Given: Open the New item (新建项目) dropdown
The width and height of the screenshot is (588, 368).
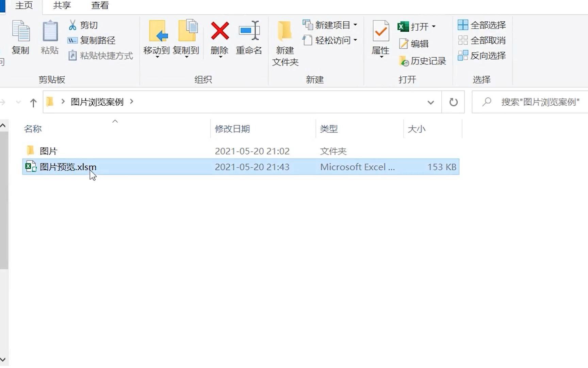Looking at the screenshot, I should [330, 25].
